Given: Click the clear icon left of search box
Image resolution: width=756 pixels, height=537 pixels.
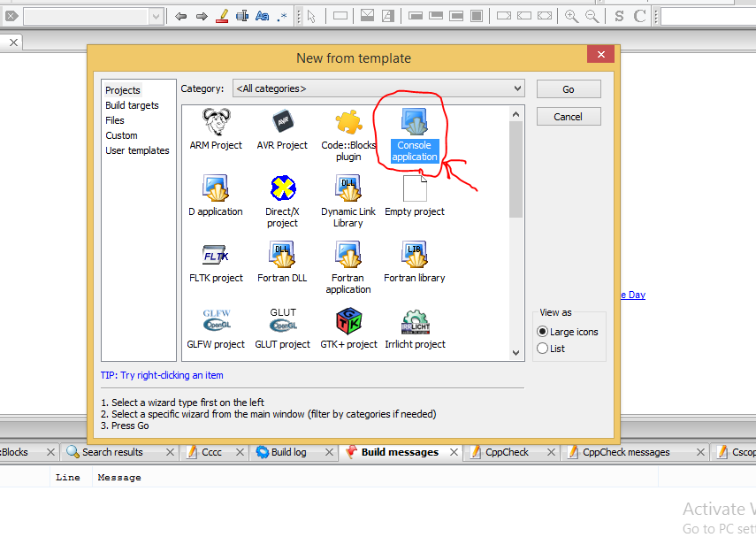Looking at the screenshot, I should [x=11, y=17].
